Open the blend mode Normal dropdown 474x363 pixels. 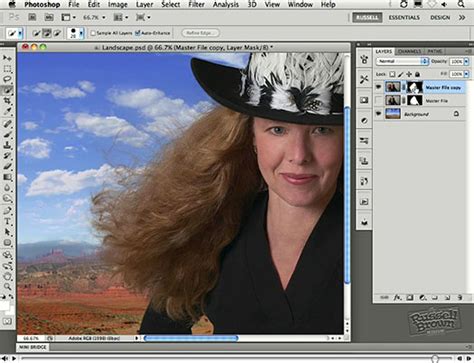402,61
